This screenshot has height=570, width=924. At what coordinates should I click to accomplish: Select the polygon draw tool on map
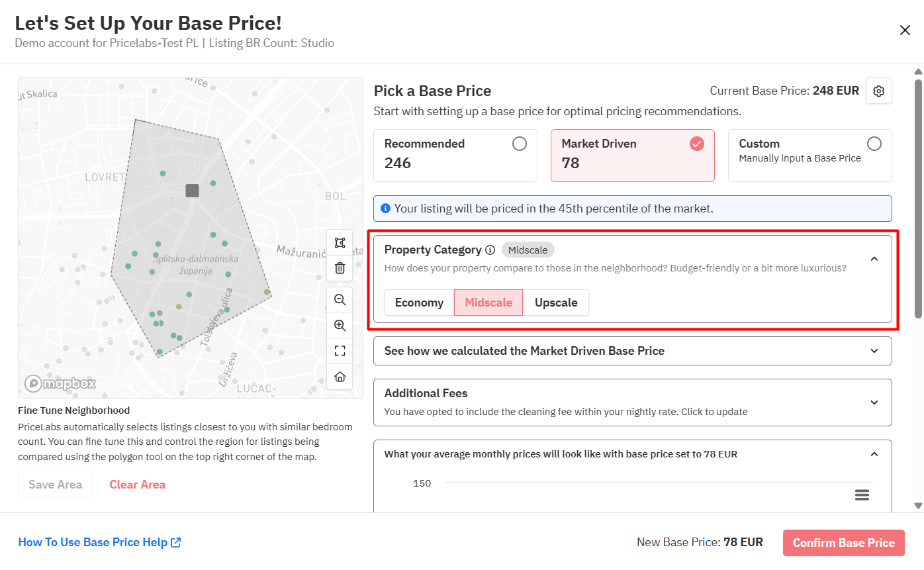[340, 243]
